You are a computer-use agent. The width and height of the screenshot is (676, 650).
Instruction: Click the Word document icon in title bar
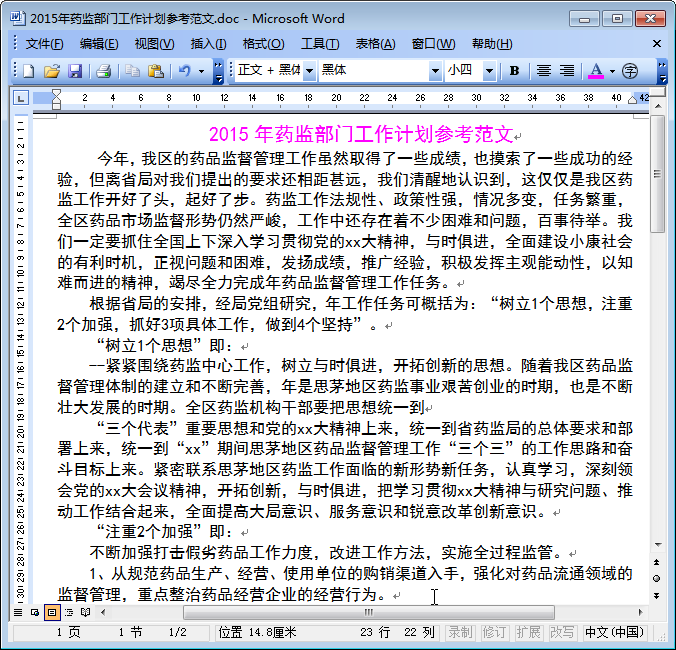click(18, 19)
